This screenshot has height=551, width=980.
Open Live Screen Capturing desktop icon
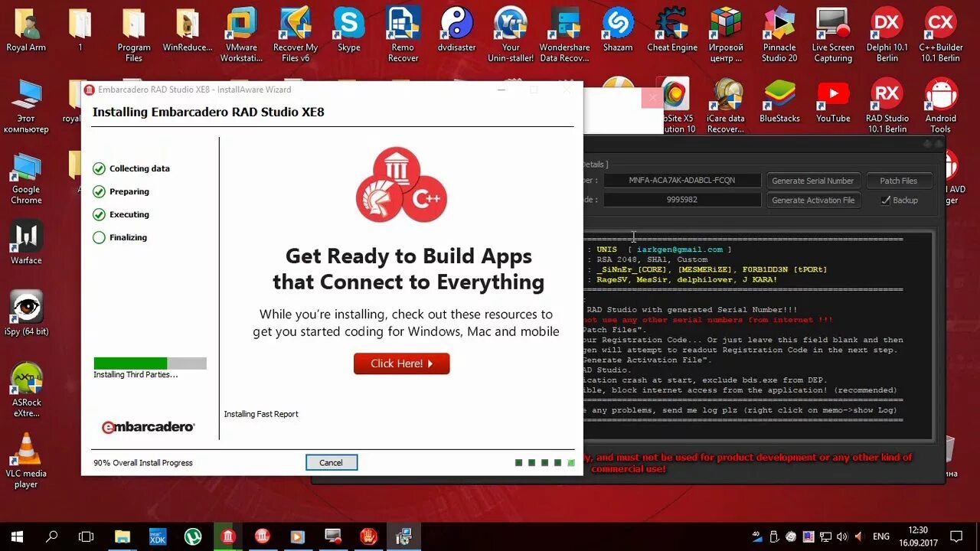coord(833,35)
